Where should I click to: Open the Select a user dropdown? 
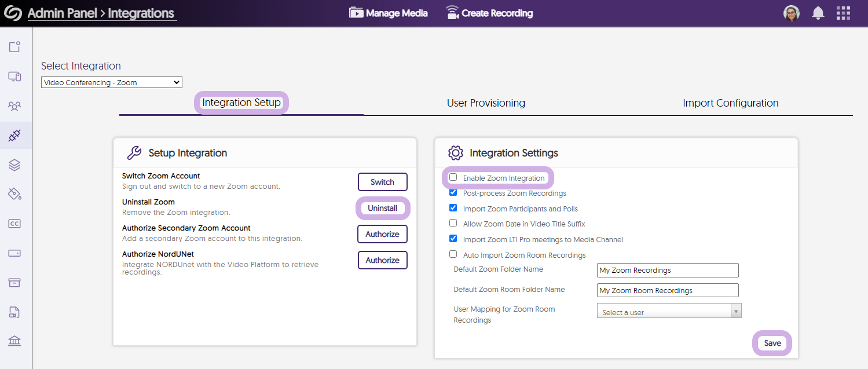point(669,311)
